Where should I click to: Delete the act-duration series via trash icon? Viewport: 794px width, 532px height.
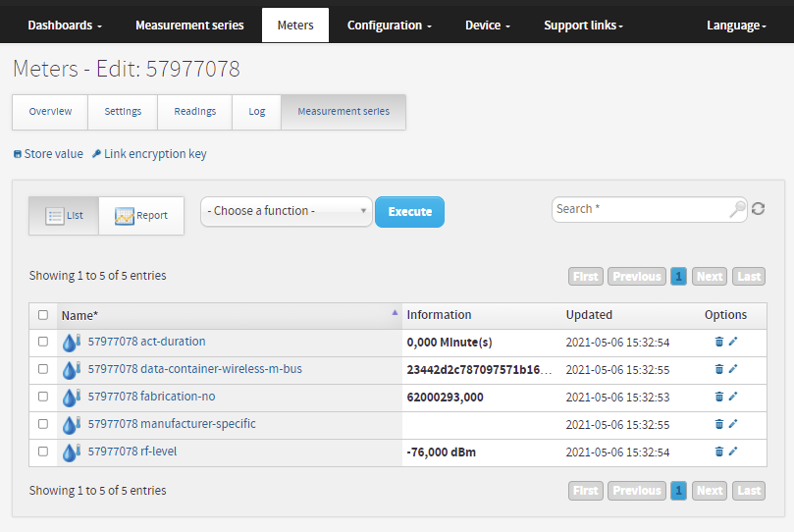(x=718, y=342)
